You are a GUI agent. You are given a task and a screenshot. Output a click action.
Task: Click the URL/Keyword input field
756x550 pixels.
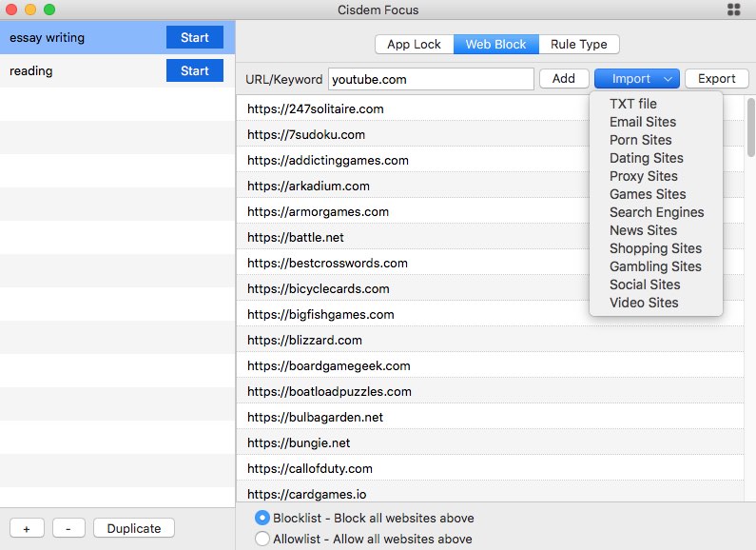[x=430, y=79]
